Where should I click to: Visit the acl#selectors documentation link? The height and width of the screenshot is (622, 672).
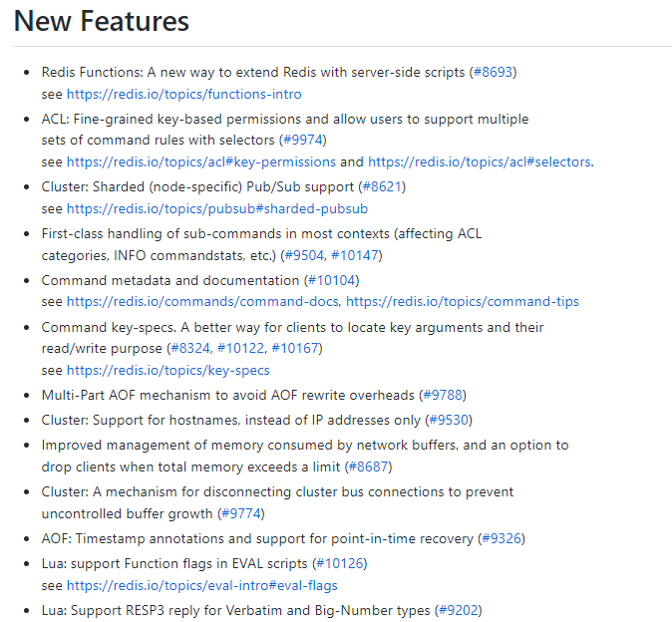click(480, 161)
